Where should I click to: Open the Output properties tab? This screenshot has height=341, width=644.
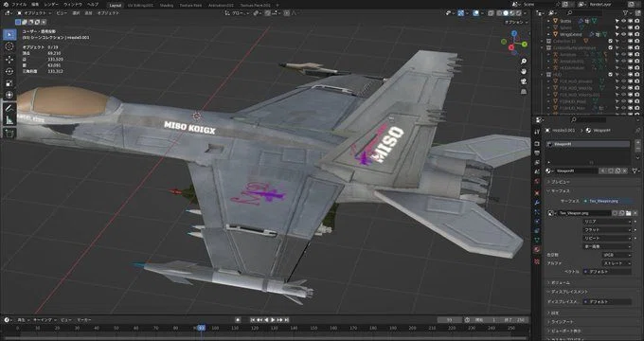537,153
